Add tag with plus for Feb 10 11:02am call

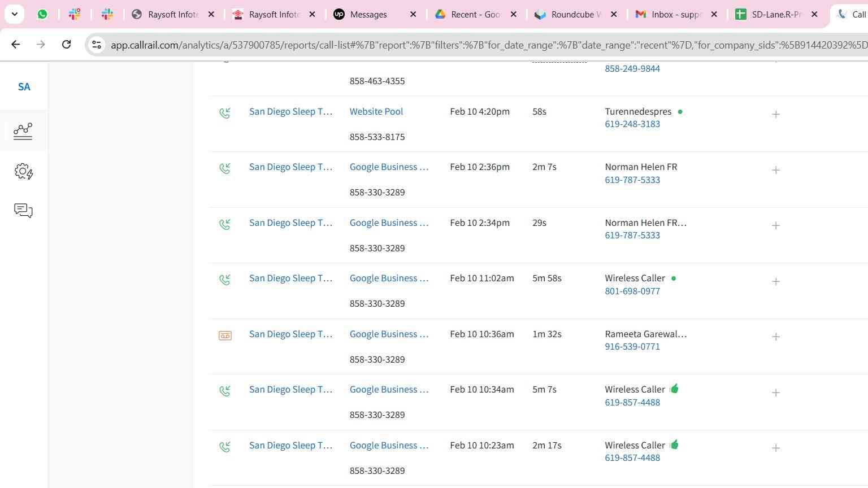tap(776, 281)
